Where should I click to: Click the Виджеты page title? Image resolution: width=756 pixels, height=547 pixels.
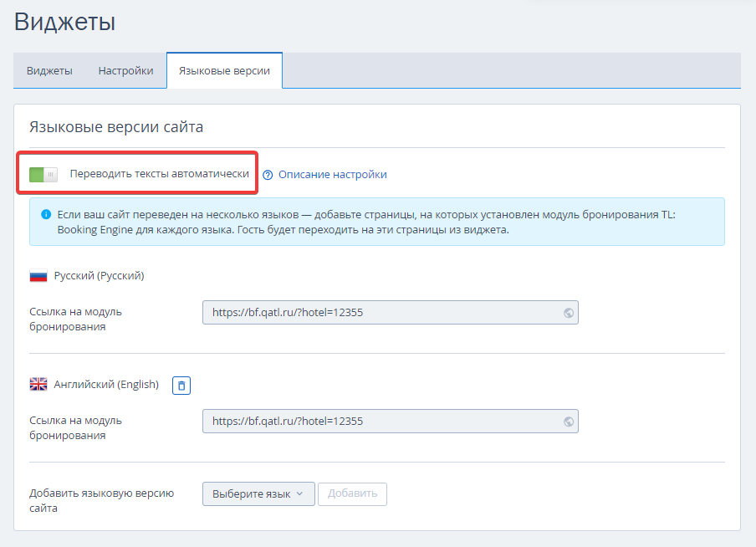64,22
